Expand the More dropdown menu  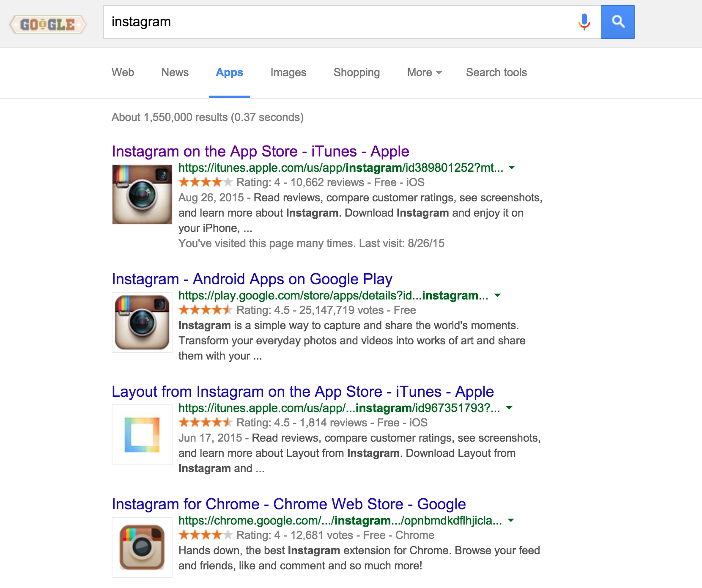coord(425,73)
